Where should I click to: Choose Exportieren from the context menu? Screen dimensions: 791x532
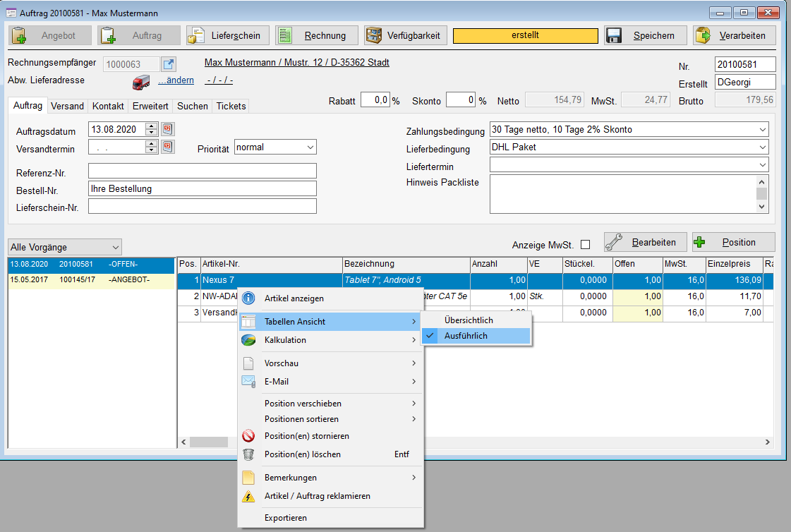pyautogui.click(x=330, y=518)
